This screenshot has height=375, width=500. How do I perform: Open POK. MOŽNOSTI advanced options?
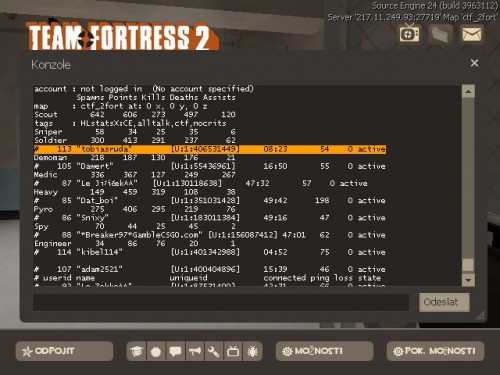[x=435, y=351]
